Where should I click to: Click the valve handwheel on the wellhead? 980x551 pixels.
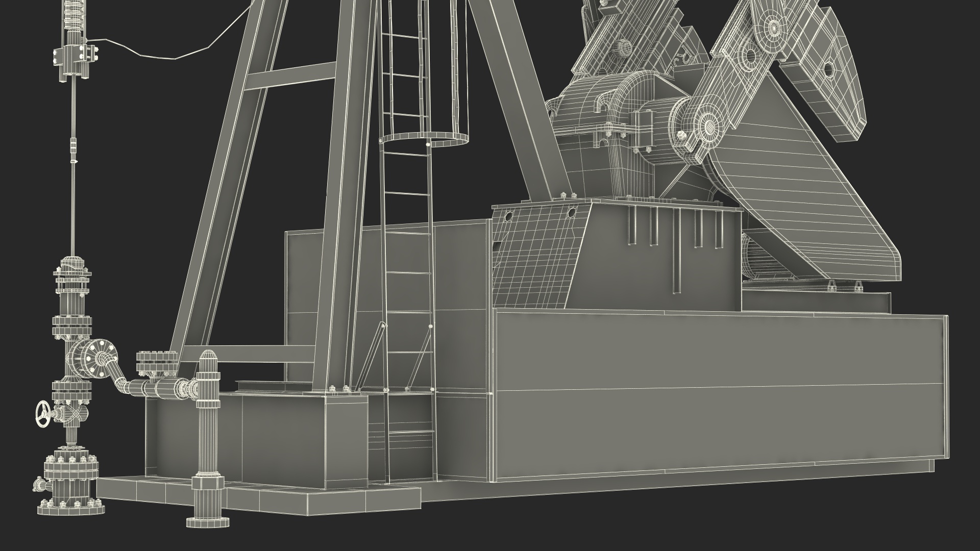[43, 415]
